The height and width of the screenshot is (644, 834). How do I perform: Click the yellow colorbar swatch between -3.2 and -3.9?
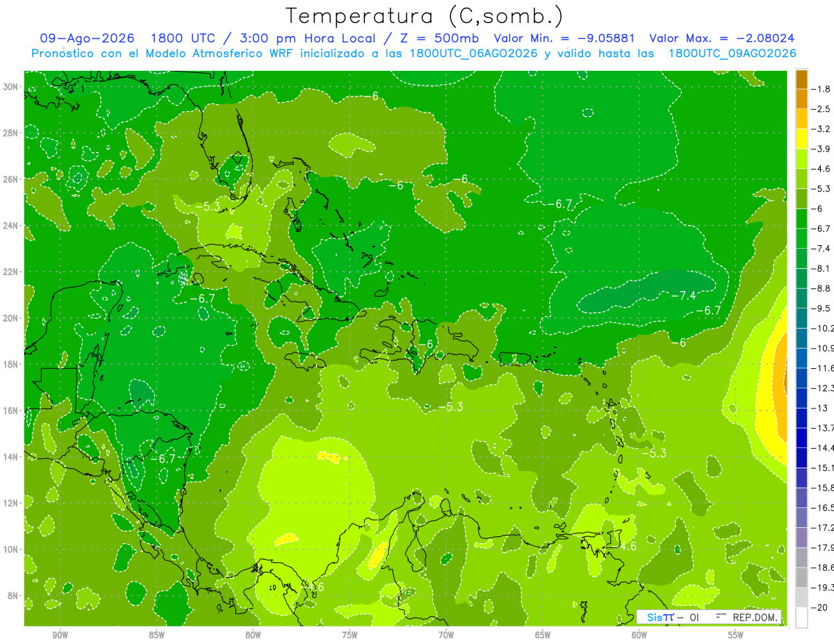(801, 139)
